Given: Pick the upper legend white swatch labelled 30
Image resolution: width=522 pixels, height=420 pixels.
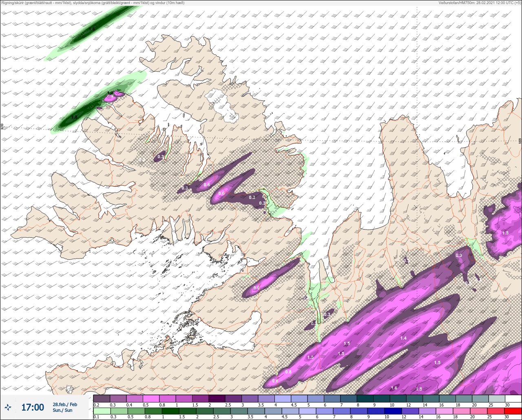Looking at the screenshot, I should point(513,398).
